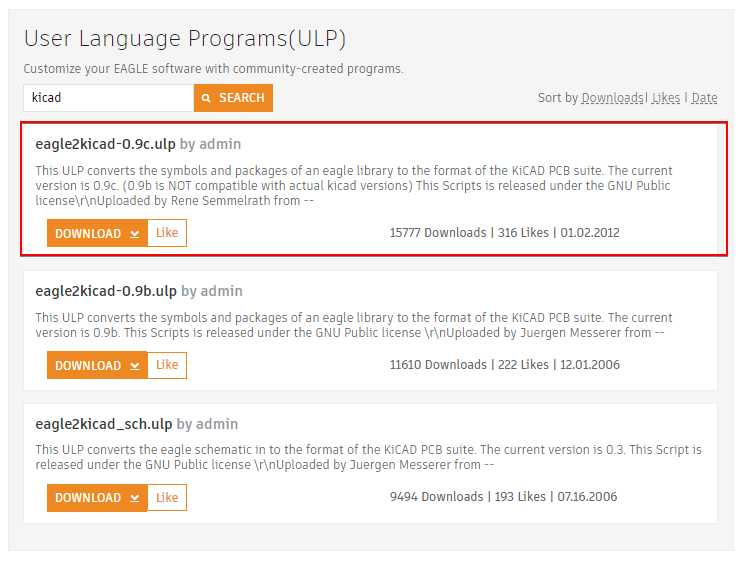Download eagle2kicad-0.9b.ulp
This screenshot has width=743, height=562.
(97, 365)
